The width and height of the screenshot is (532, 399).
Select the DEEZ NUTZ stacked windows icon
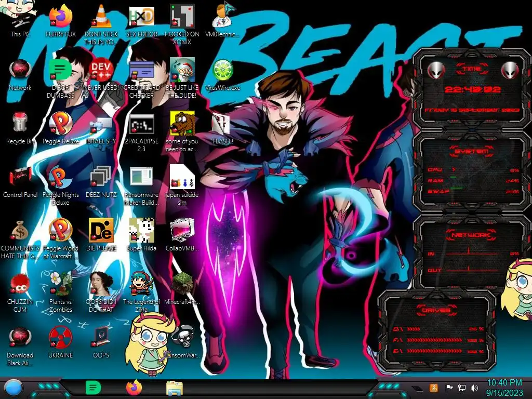[101, 181]
